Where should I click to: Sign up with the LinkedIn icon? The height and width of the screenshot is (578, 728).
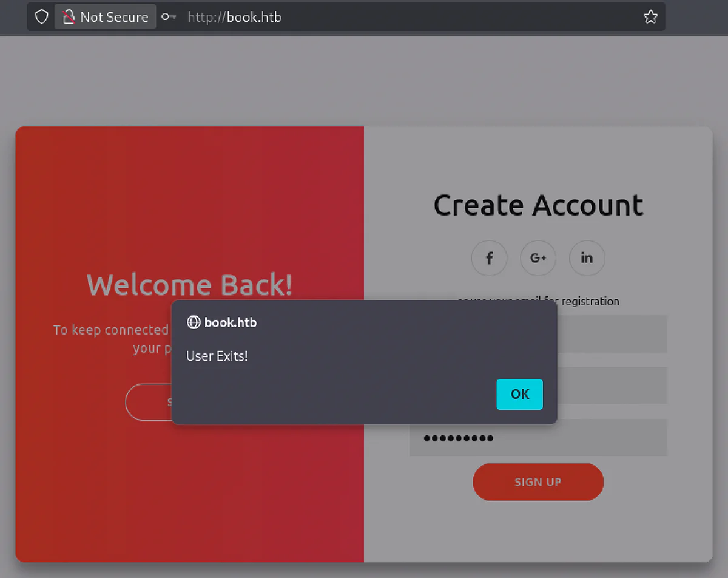(x=587, y=257)
